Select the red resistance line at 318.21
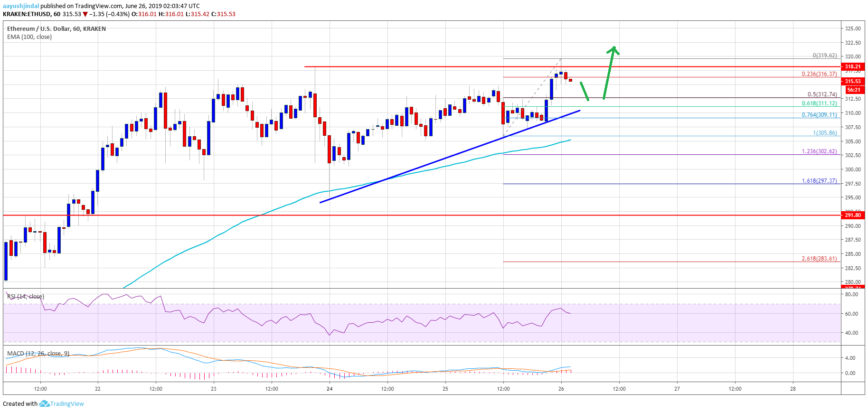This screenshot has height=412, width=868. 572,66
